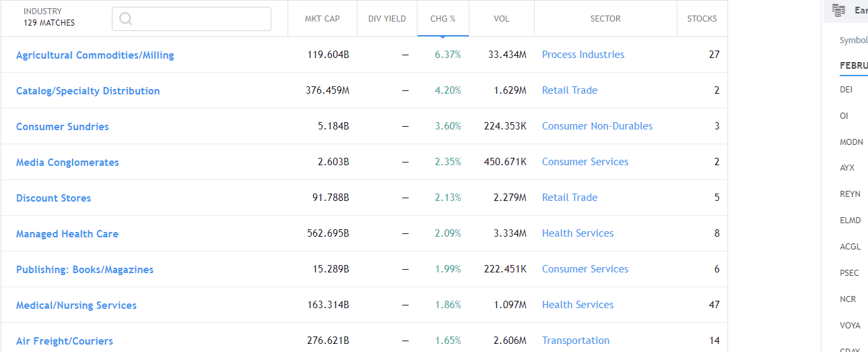
Task: Open Retail Trade sector in Catalog/Specialty row
Action: click(570, 90)
